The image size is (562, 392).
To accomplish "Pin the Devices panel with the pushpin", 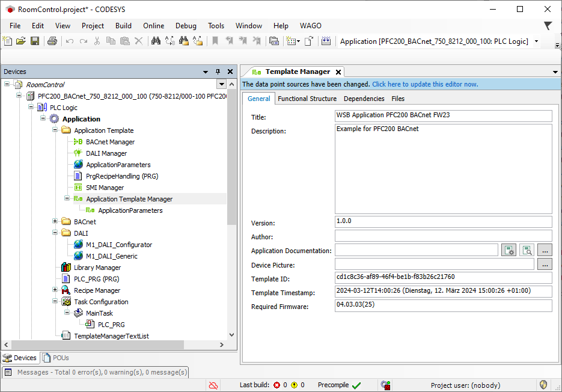I will (x=218, y=72).
